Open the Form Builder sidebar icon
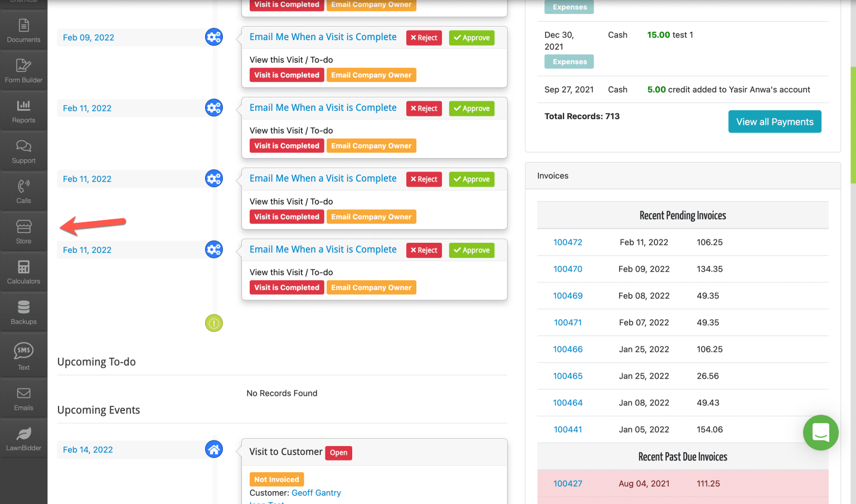 (23, 71)
